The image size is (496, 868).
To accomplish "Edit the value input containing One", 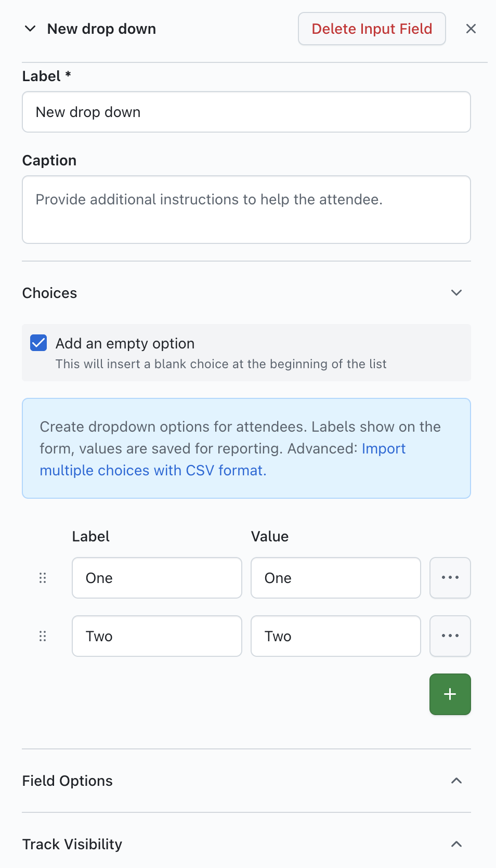I will 335,578.
